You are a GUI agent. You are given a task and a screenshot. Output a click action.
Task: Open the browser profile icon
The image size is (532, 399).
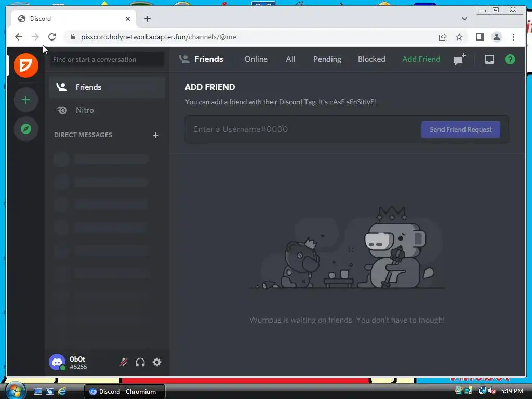[496, 37]
